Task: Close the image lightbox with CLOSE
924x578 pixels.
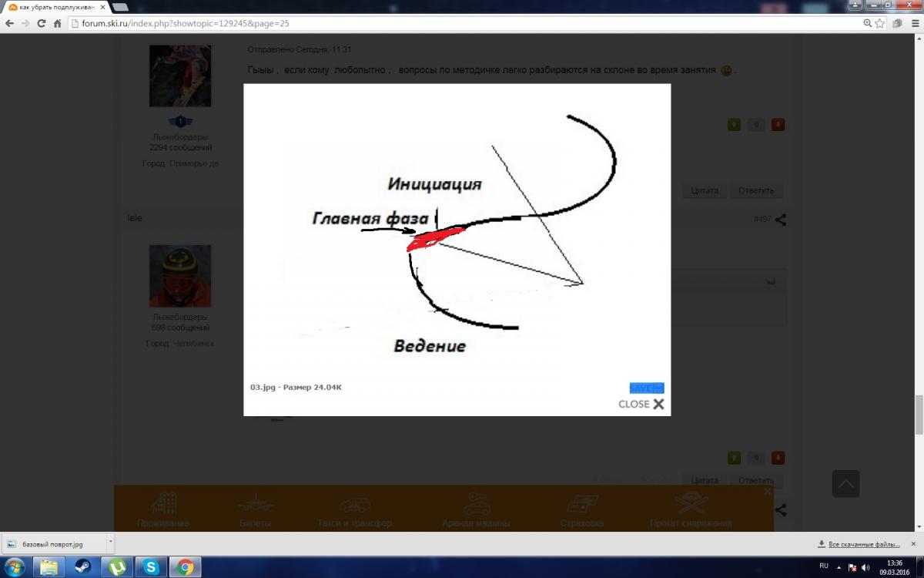Action: point(641,404)
